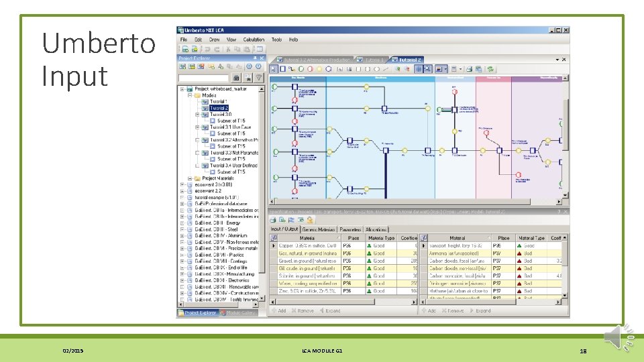The height and width of the screenshot is (362, 644).
Task: Select Tutorial 3.1 Use Case model
Action: click(230, 127)
